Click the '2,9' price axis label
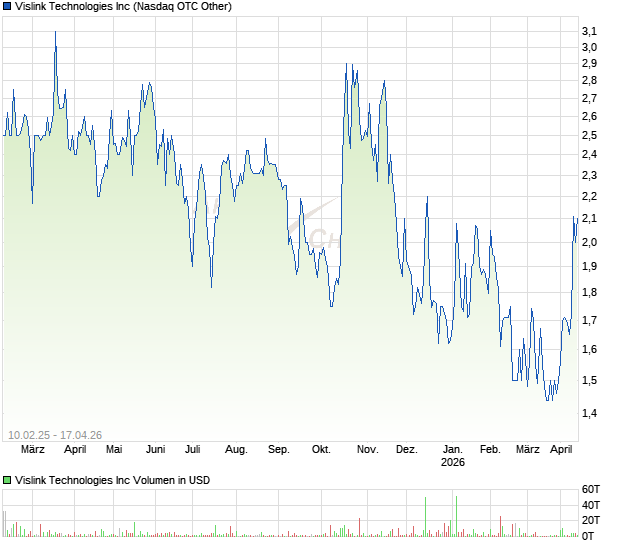Image resolution: width=620 pixels, height=546 pixels. 589,63
